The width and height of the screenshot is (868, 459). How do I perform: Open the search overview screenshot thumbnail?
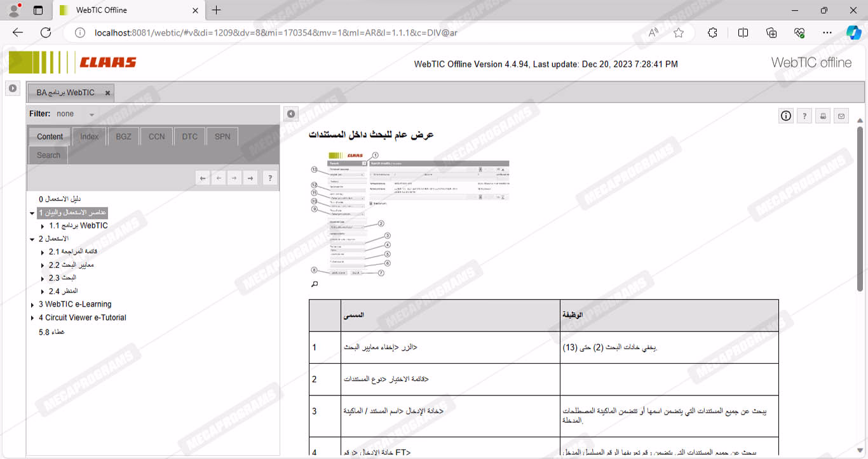(x=410, y=214)
